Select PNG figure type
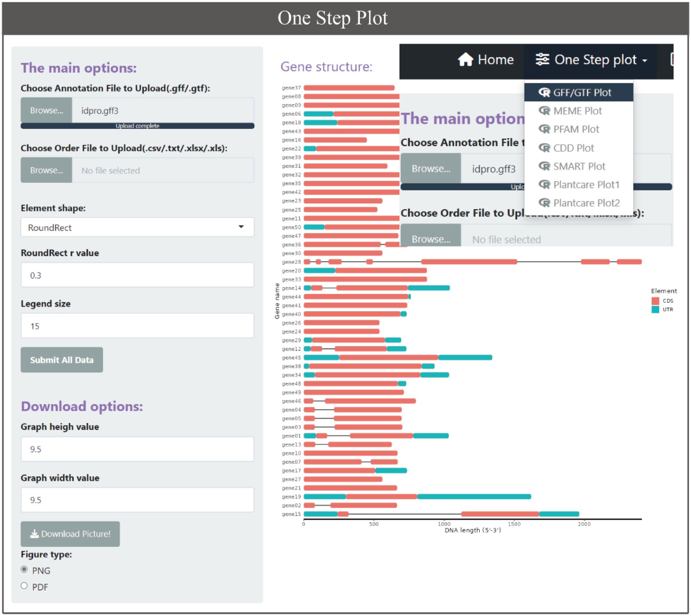The image size is (691, 616). 24,569
